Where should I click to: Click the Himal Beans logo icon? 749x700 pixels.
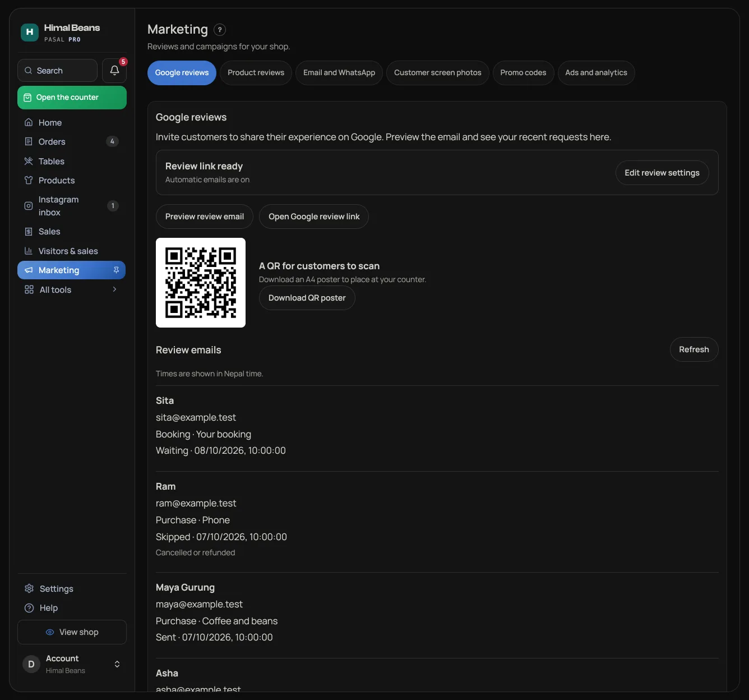[30, 33]
